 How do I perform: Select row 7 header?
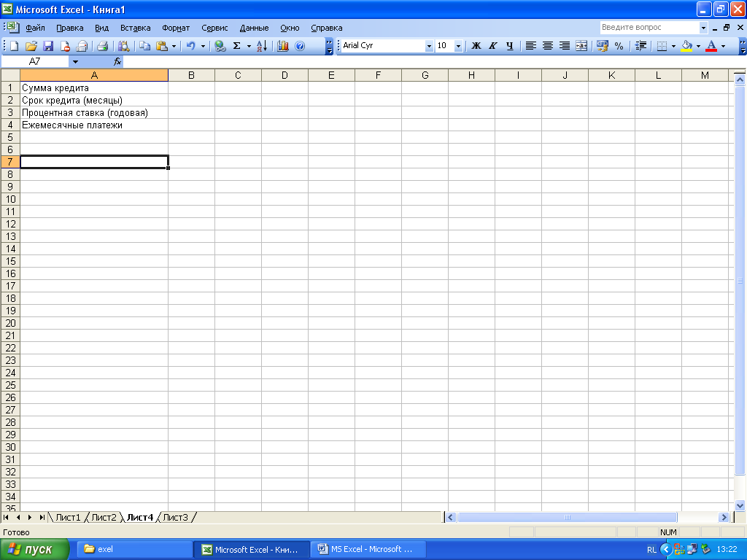[x=10, y=162]
